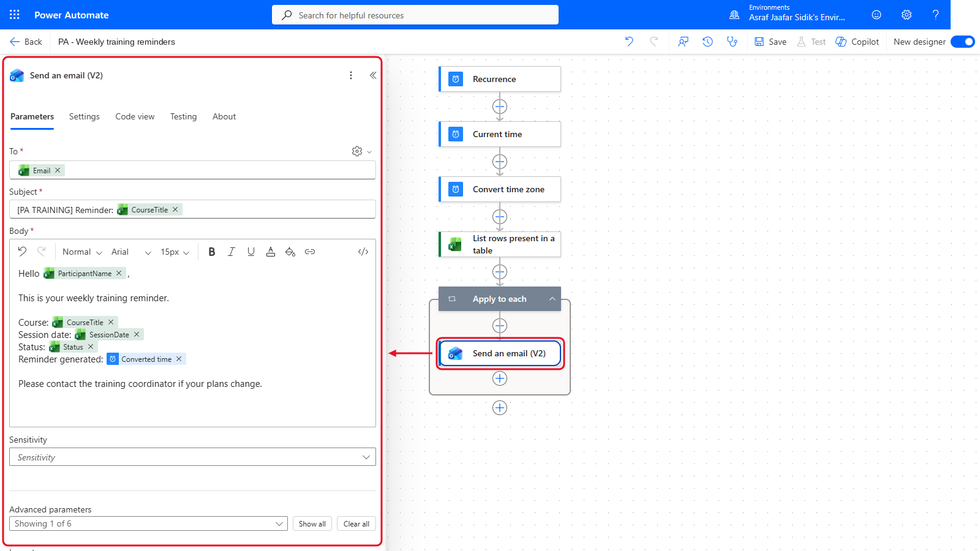The image size is (980, 551).
Task: Add a step below Current time
Action: [500, 162]
